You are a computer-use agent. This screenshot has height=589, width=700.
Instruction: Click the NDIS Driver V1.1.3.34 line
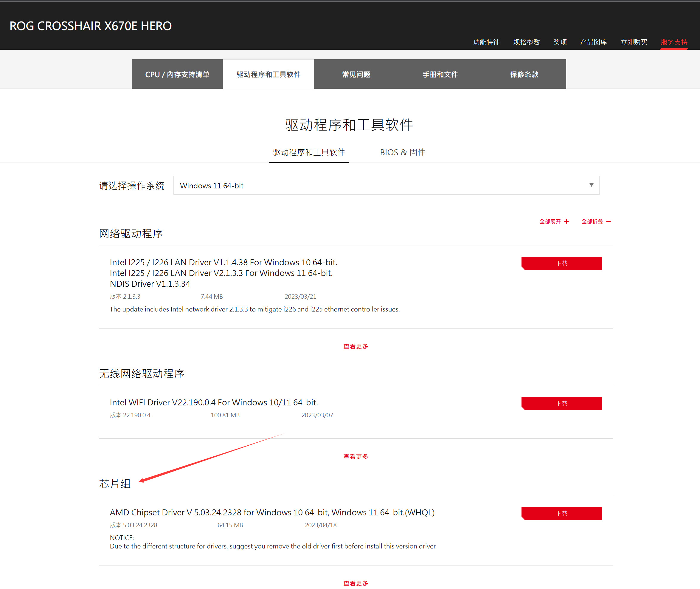pyautogui.click(x=150, y=284)
